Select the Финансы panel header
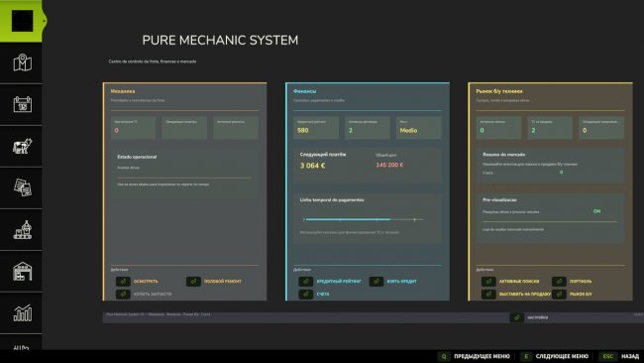 tap(305, 91)
